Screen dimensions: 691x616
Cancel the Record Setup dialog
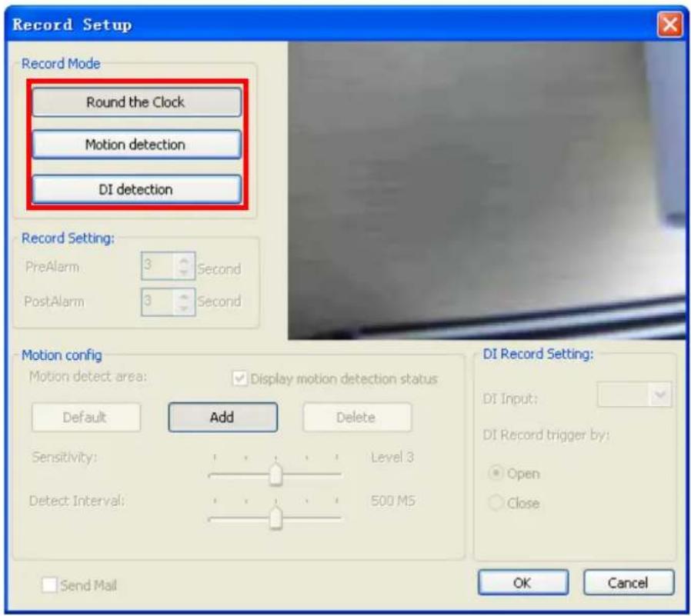(629, 582)
